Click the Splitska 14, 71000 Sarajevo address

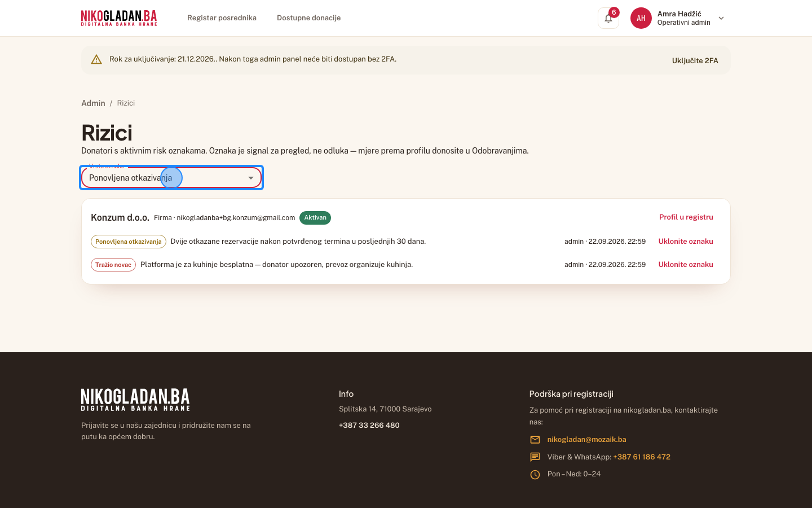pos(385,409)
